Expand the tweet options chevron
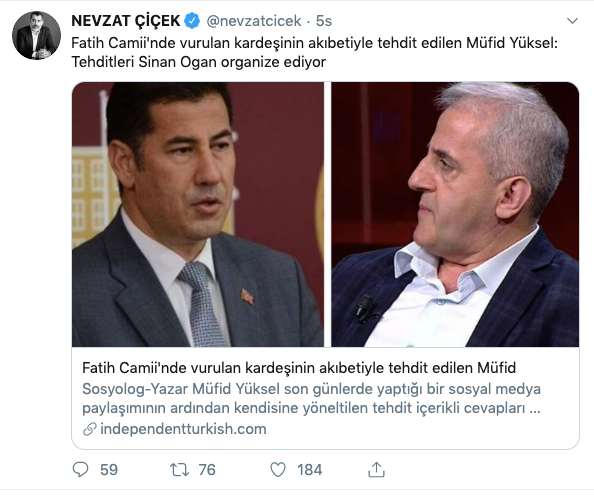 pyautogui.click(x=572, y=21)
